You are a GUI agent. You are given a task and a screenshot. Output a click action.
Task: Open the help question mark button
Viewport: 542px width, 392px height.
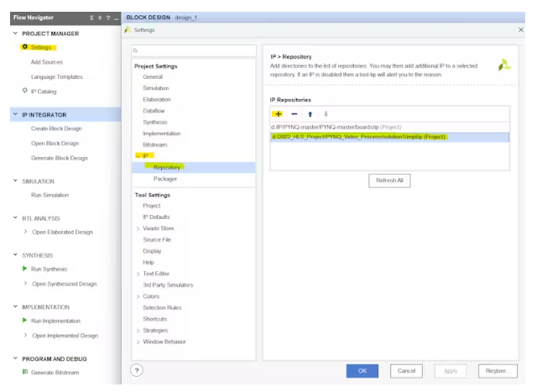tap(137, 370)
